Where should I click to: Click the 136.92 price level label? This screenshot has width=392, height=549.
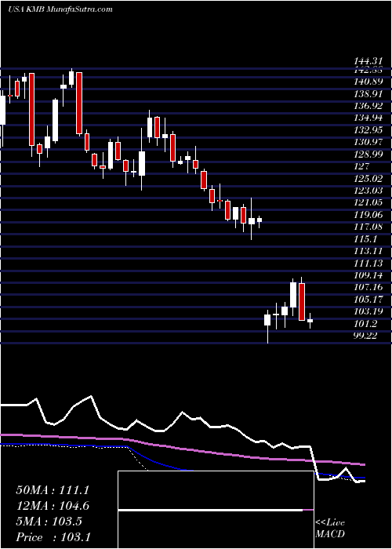click(370, 105)
